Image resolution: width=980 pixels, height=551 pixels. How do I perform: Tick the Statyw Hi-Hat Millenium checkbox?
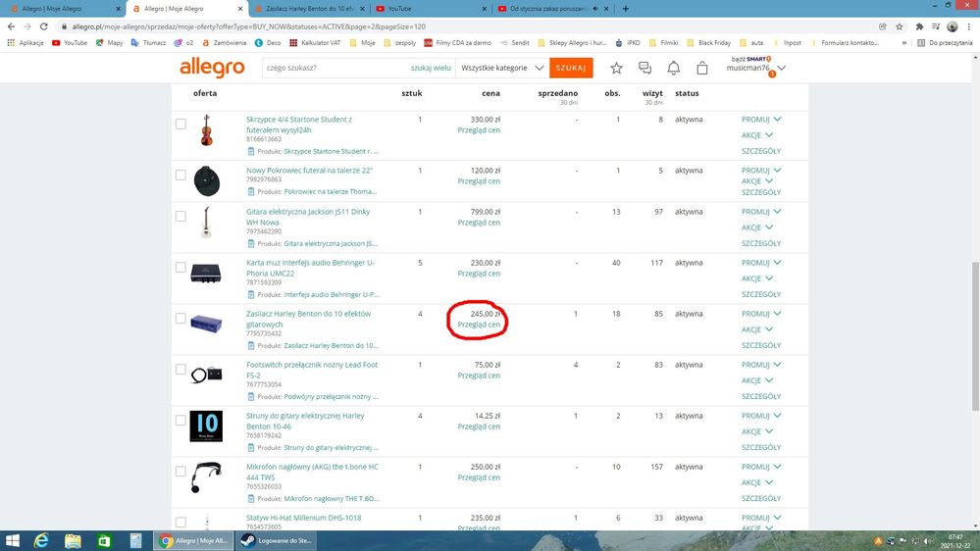pos(181,523)
